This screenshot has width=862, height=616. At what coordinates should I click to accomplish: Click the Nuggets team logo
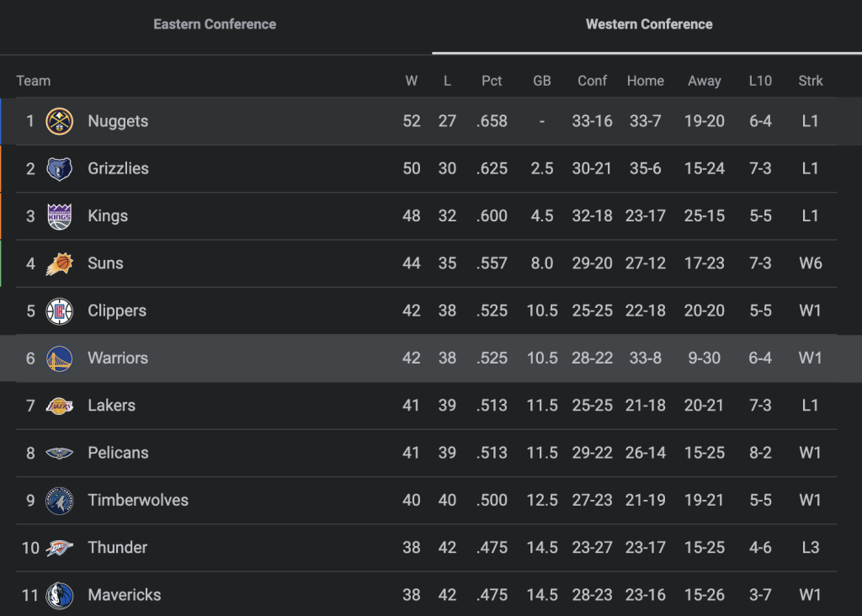click(x=60, y=121)
